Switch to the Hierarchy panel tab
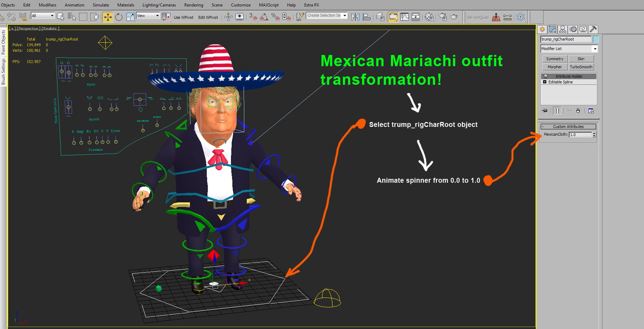 pos(563,29)
